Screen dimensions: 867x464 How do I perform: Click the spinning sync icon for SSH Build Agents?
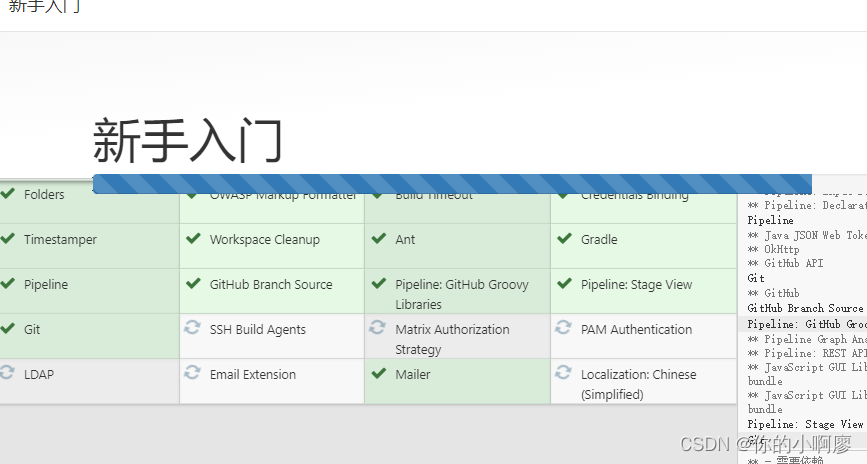point(192,327)
